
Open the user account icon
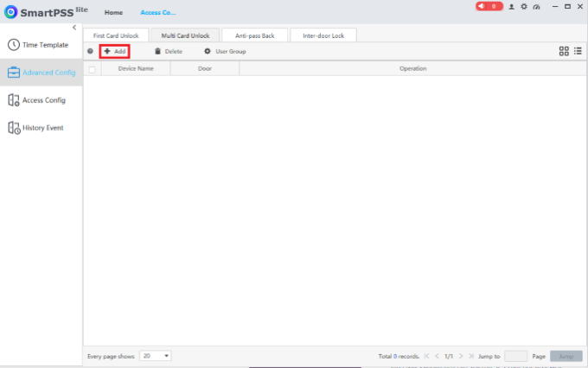click(511, 7)
